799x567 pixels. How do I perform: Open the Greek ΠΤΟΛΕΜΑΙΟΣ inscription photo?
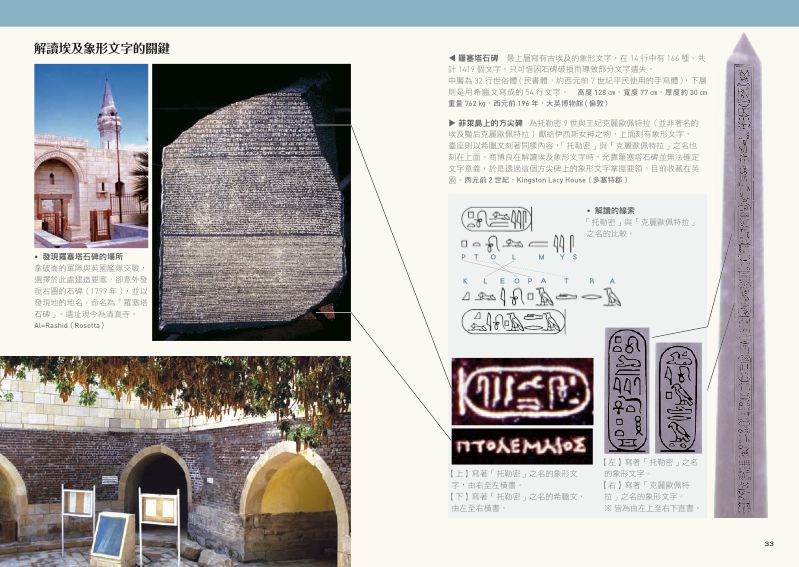[522, 446]
